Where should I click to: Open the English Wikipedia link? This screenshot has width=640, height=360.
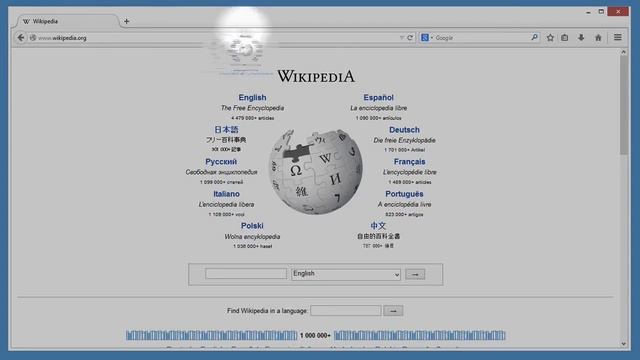pos(252,98)
